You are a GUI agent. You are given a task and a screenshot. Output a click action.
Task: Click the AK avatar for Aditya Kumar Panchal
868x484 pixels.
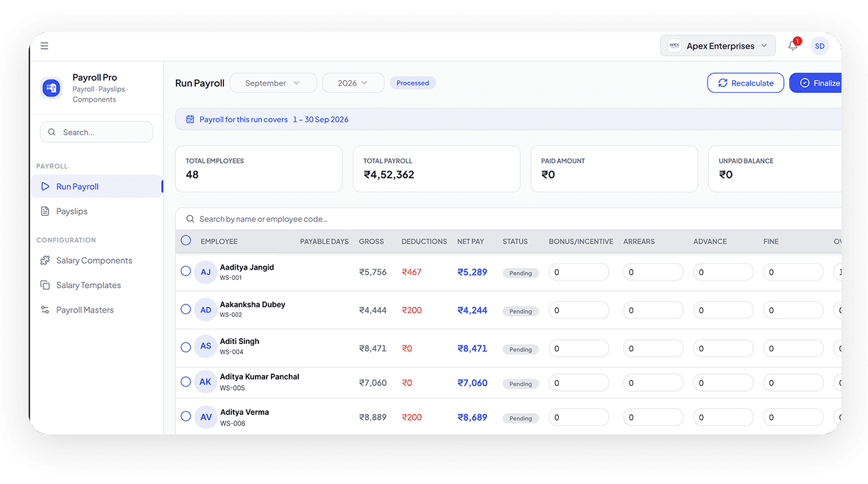[205, 382]
